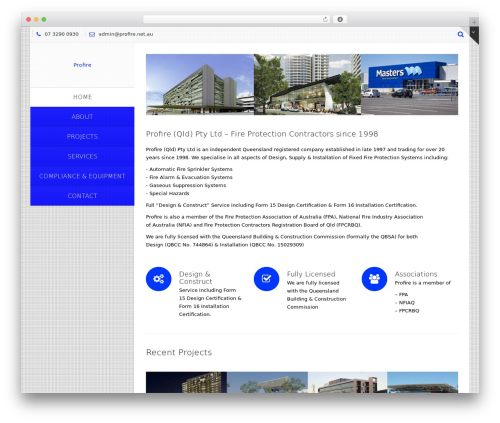The image size is (500, 423).
Task: Open the CONTACT menu item
Action: [82, 196]
